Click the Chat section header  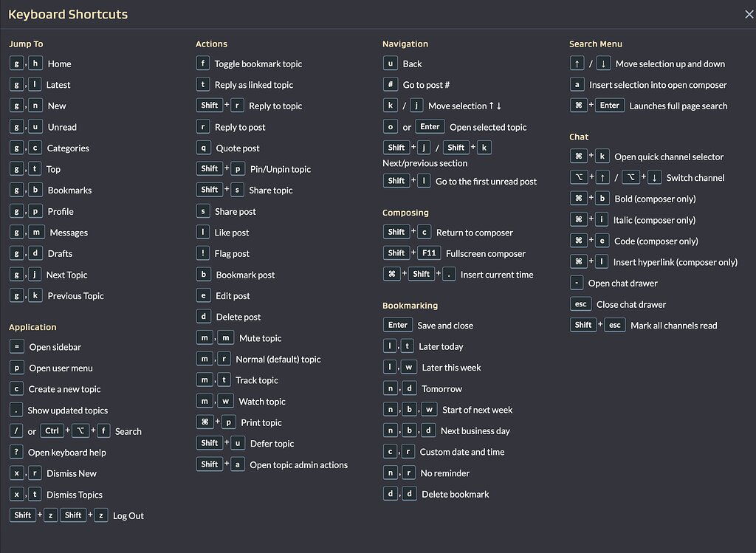(579, 137)
